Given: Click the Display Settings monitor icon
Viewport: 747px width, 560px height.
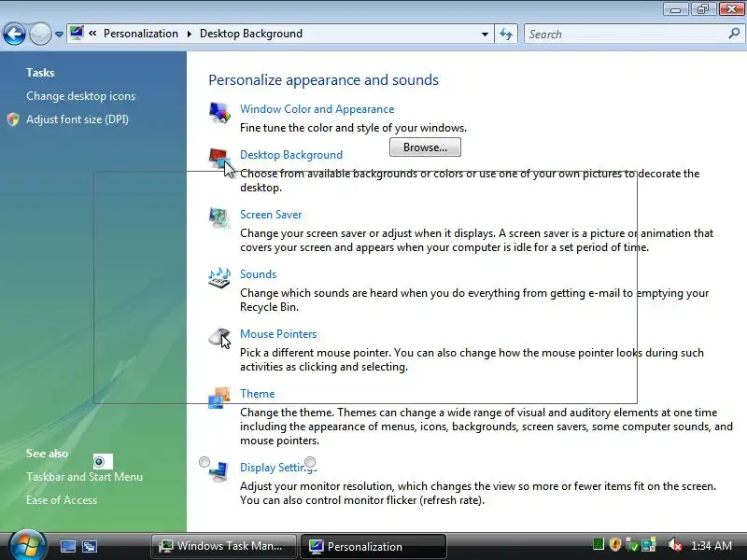Looking at the screenshot, I should [218, 471].
